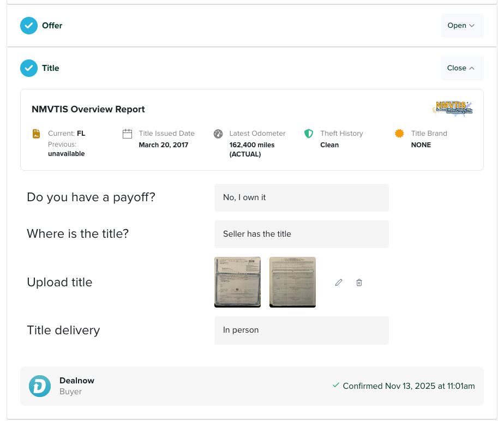Click the Title section checkmark circle
The height and width of the screenshot is (421, 504).
tap(29, 68)
